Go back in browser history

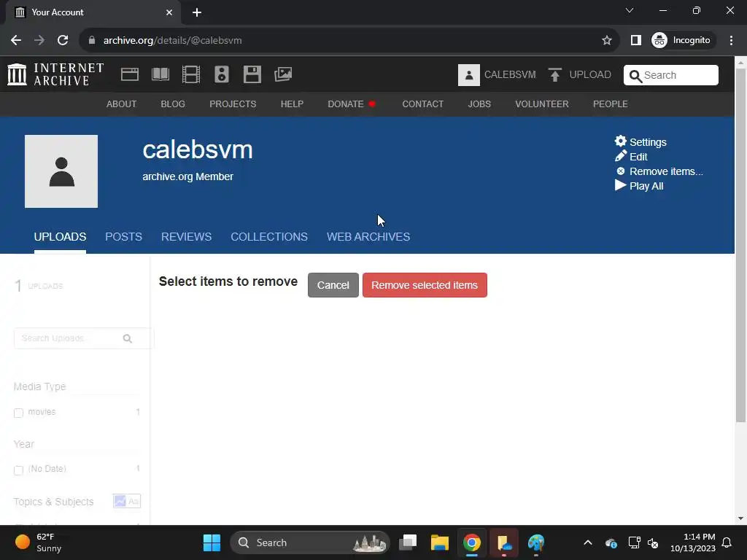tap(16, 41)
